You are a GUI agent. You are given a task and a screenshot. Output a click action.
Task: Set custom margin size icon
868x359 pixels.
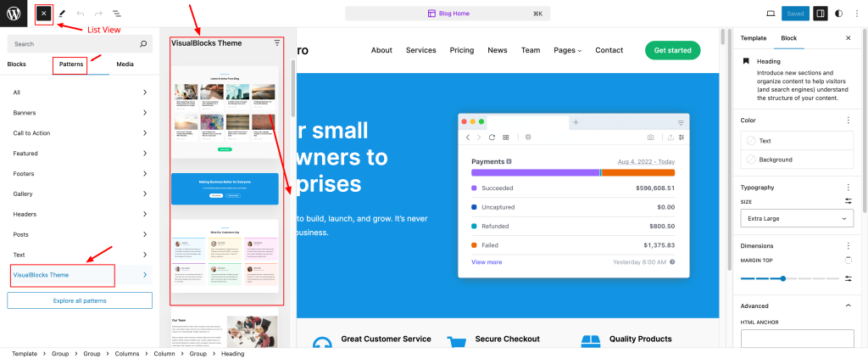(848, 278)
